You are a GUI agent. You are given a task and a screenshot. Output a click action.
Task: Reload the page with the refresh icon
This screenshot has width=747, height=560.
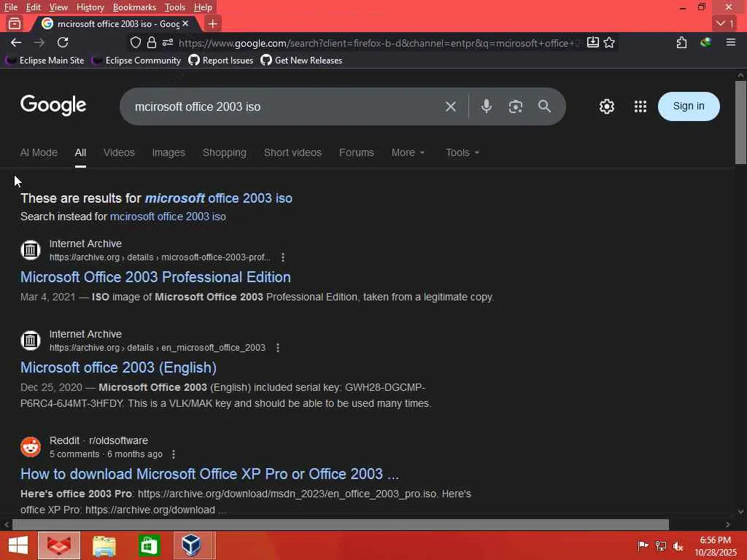coord(63,42)
